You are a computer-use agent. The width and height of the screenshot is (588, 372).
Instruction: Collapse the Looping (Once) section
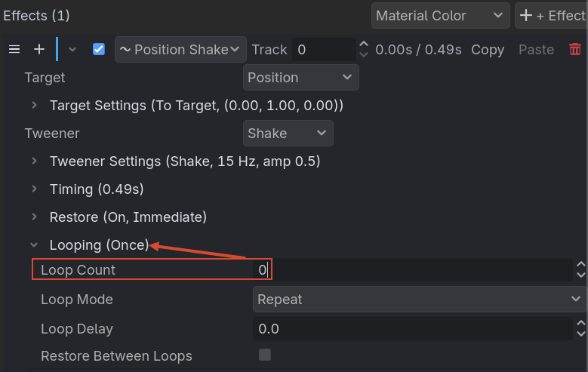coord(34,245)
